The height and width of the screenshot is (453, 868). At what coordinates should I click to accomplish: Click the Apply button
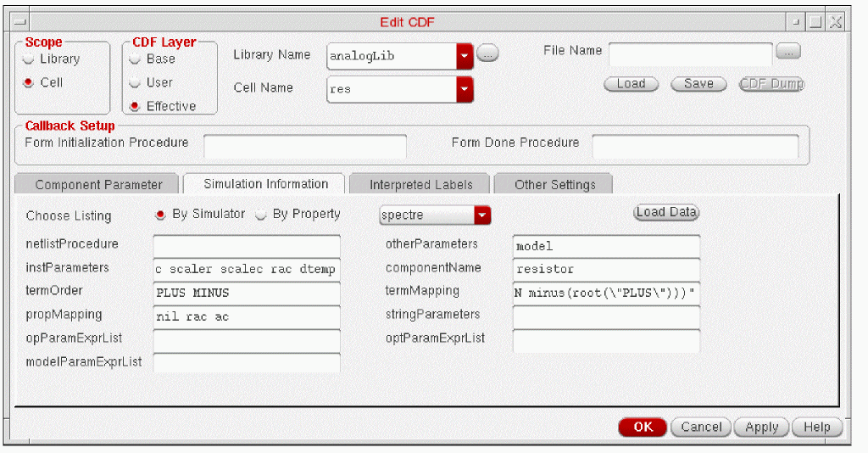coord(762,427)
